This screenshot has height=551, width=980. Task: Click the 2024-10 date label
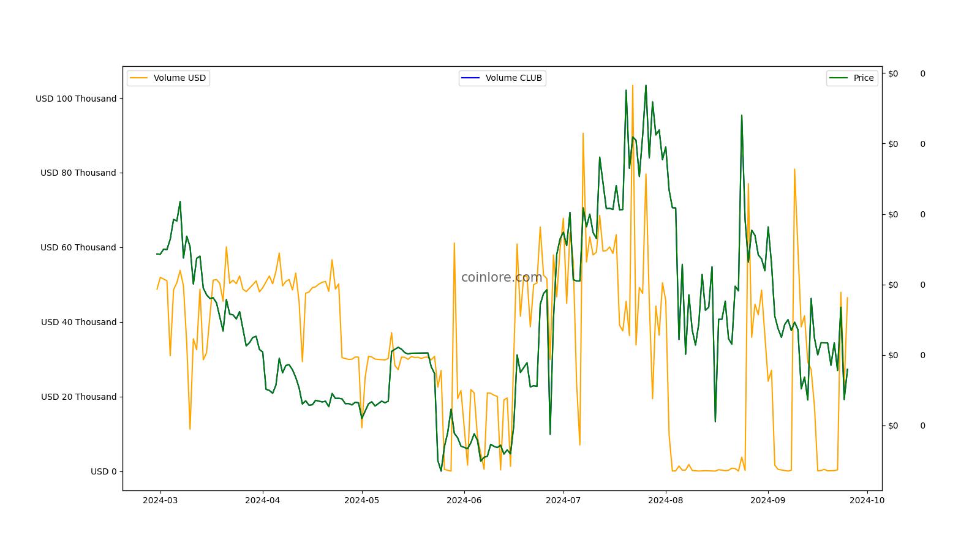(x=867, y=500)
